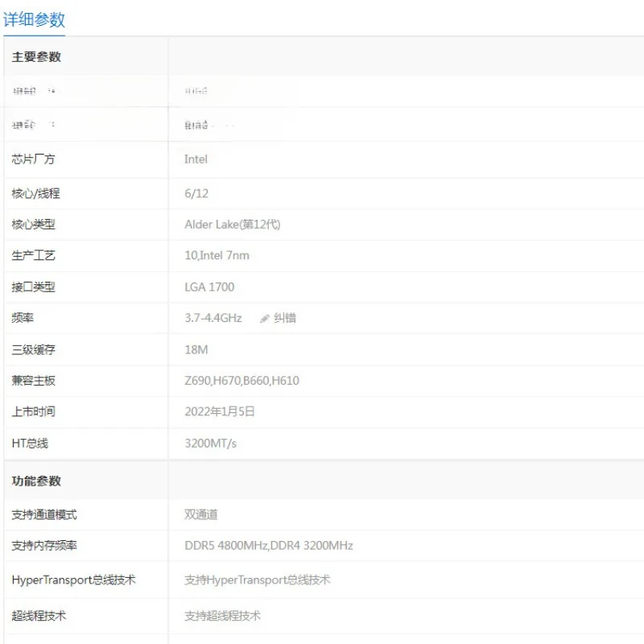
Task: Select the 详细参数 tab heading
Action: [34, 19]
